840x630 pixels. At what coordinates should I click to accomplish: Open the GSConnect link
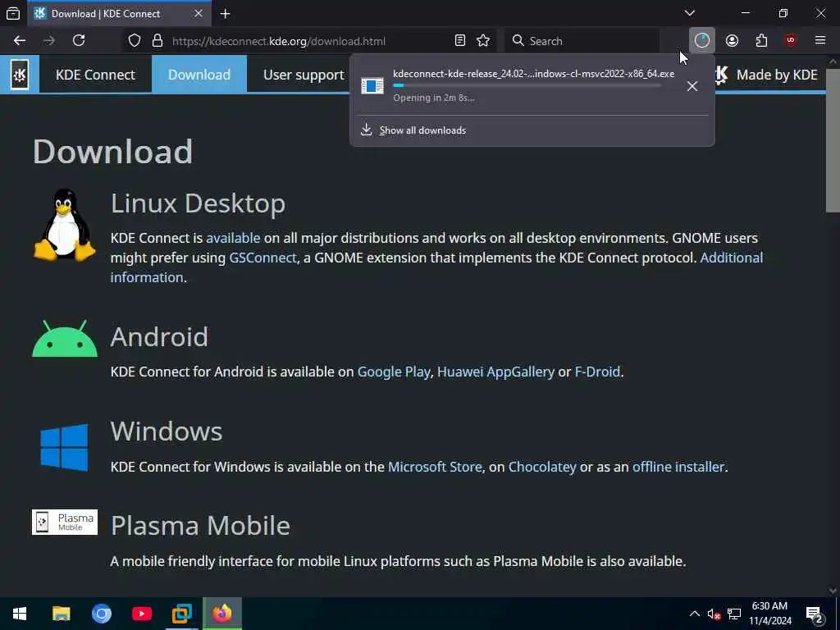(262, 258)
